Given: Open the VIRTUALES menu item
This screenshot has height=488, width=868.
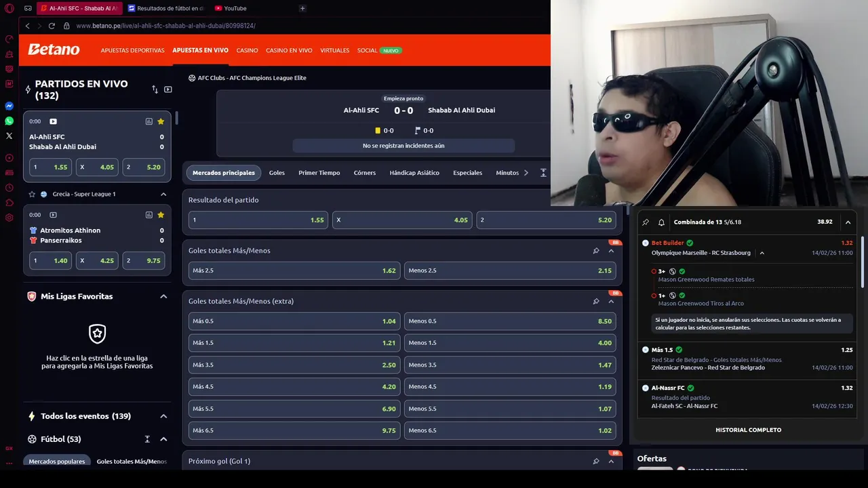Looking at the screenshot, I should click(335, 50).
